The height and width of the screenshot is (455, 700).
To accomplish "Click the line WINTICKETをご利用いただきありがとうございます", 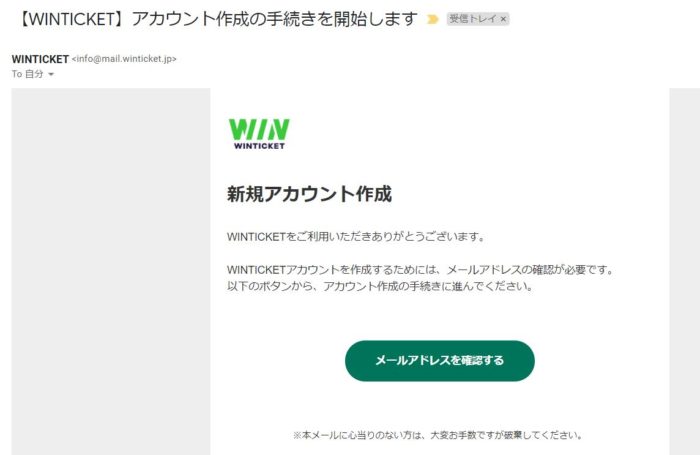I will [x=356, y=237].
